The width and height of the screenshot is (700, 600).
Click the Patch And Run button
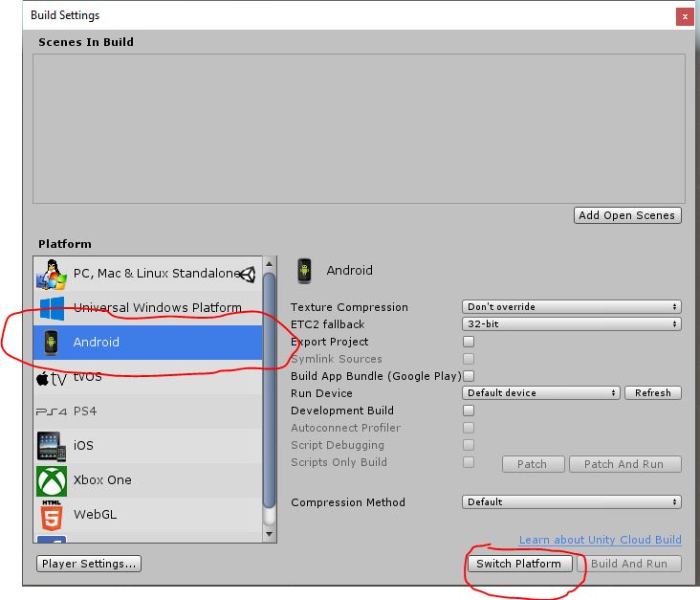625,464
